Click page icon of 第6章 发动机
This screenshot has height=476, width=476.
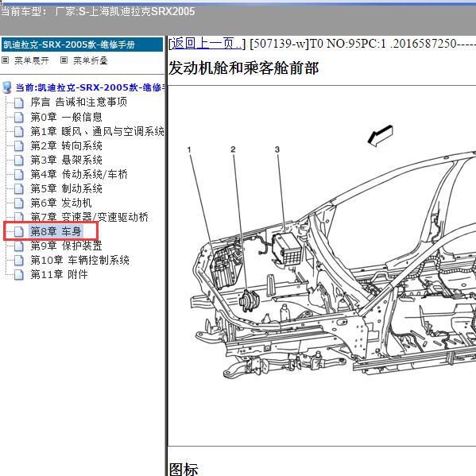[x=19, y=203]
